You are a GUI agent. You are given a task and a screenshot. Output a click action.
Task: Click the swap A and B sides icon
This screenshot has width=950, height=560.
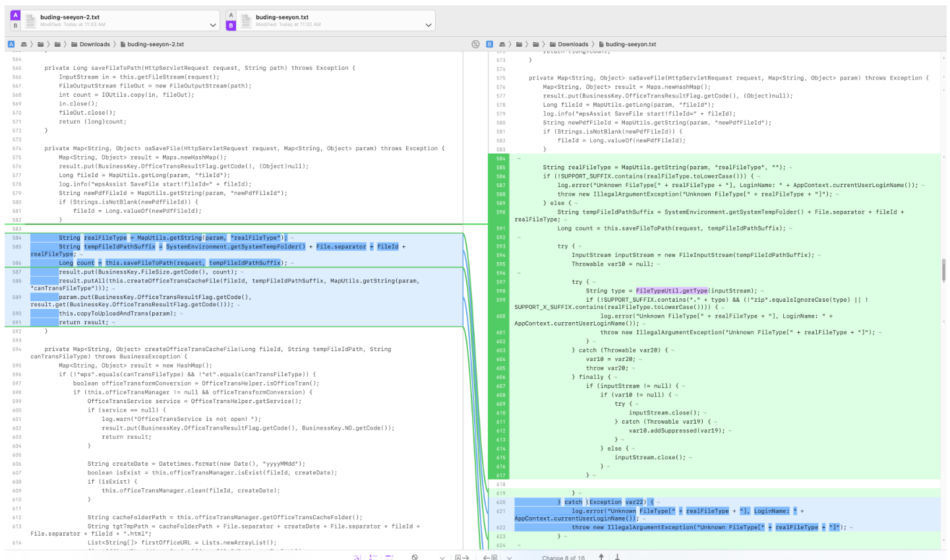coord(475,44)
